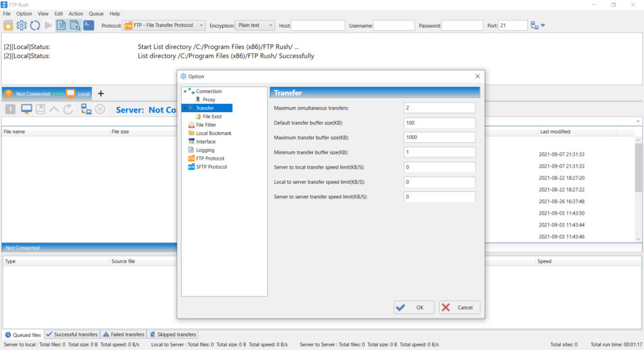Click Local to server speed limit field
The height and width of the screenshot is (350, 644).
tap(440, 182)
